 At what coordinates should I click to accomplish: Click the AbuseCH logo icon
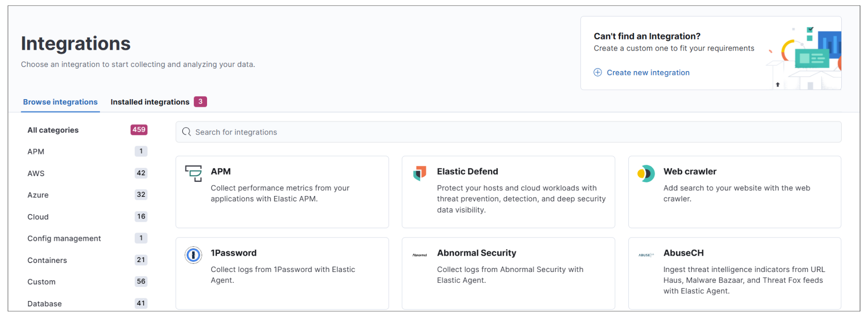point(646,255)
